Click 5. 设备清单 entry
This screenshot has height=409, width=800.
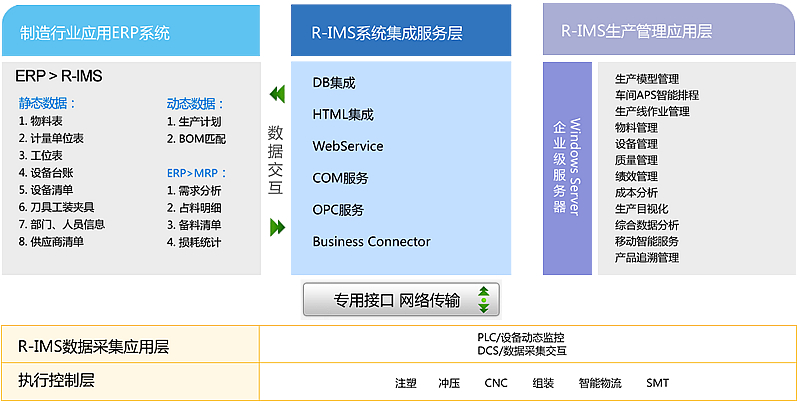point(46,190)
